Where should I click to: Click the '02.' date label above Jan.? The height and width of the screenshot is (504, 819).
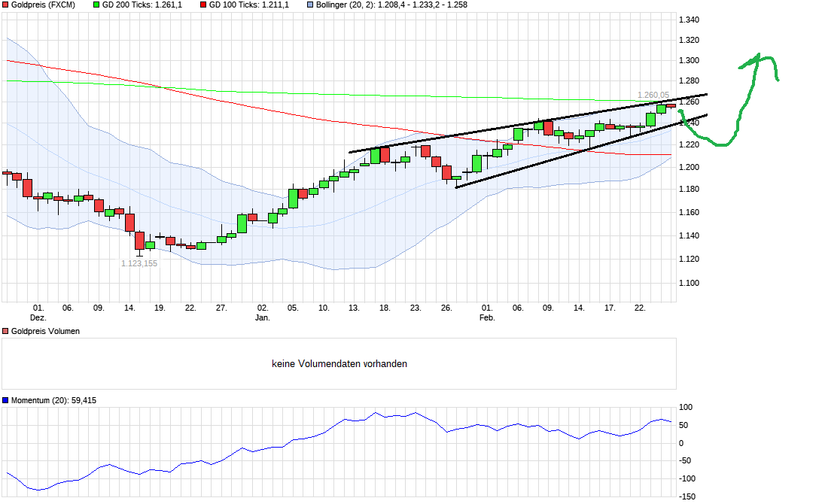(263, 308)
